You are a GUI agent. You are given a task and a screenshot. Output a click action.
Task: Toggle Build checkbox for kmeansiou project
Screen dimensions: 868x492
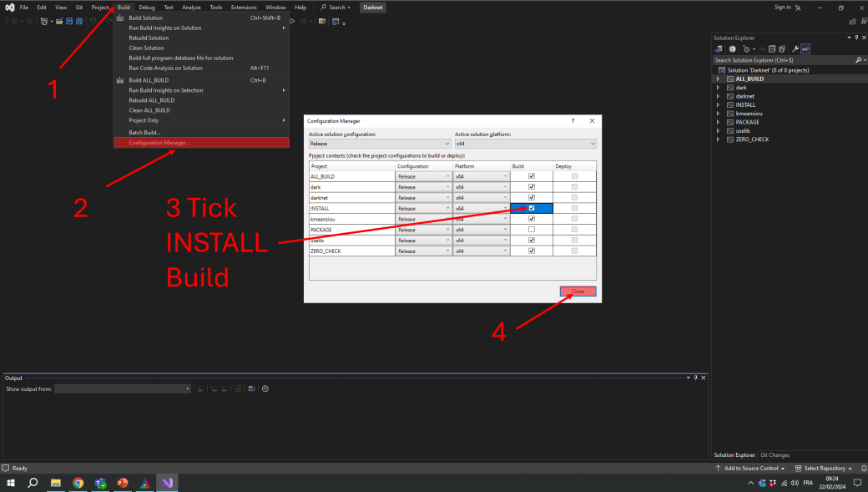(532, 219)
